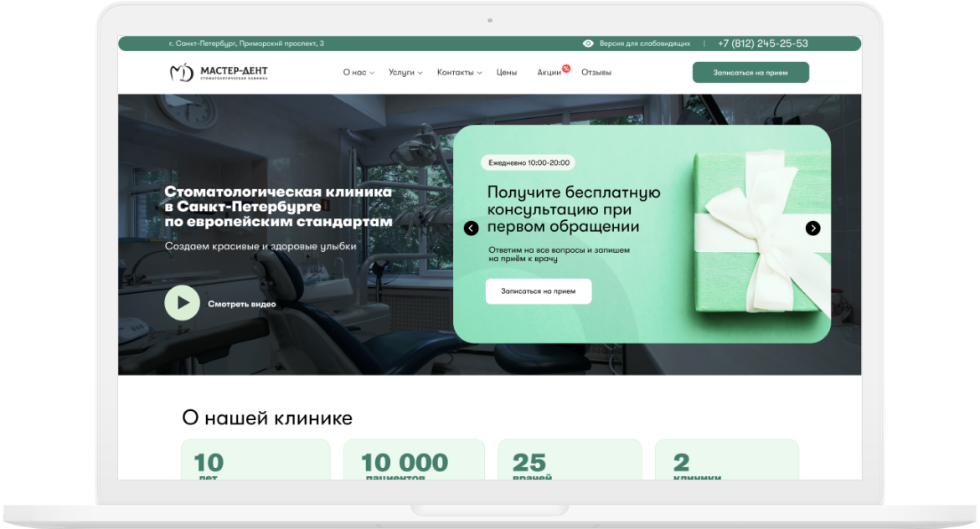
Task: Go to previous slide with left arrow
Action: point(472,228)
